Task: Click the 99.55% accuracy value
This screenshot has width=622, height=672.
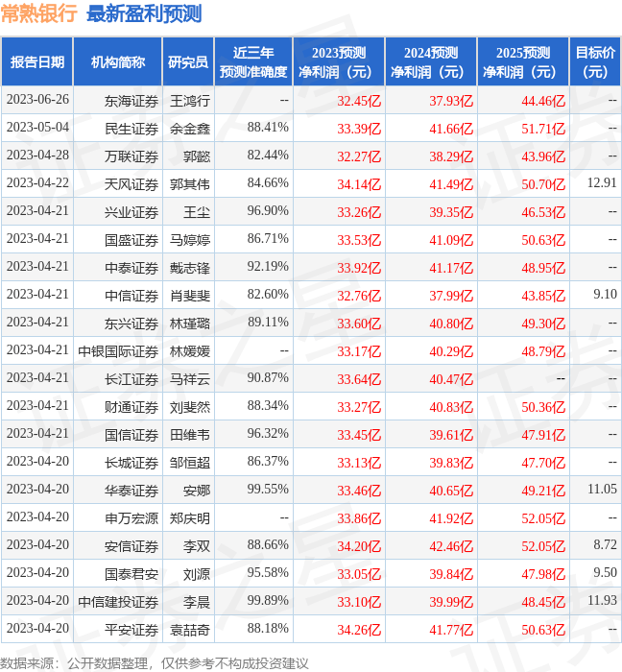Action: [x=268, y=490]
